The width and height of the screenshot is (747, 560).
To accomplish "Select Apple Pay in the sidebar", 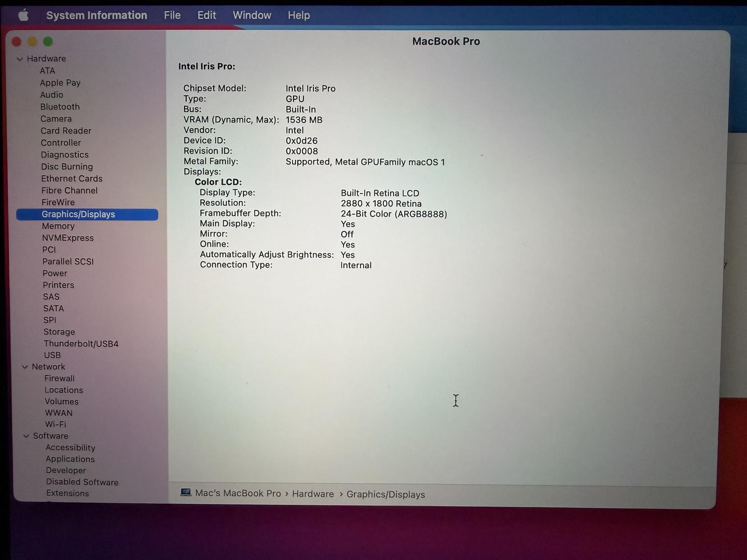I will (x=60, y=83).
